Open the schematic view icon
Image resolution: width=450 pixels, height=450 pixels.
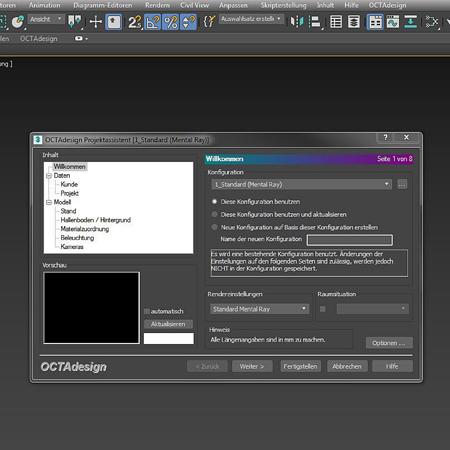(411, 22)
